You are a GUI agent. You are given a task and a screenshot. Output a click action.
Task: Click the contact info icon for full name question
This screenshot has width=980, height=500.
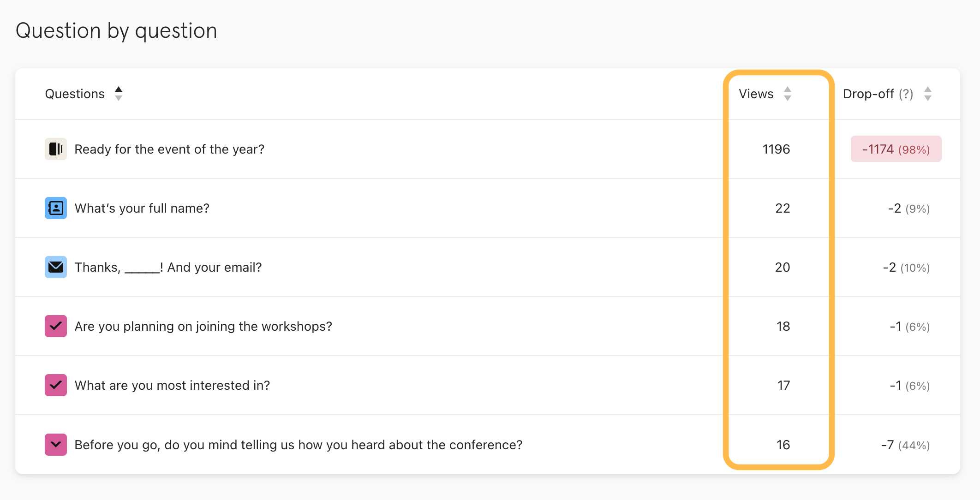pyautogui.click(x=55, y=208)
